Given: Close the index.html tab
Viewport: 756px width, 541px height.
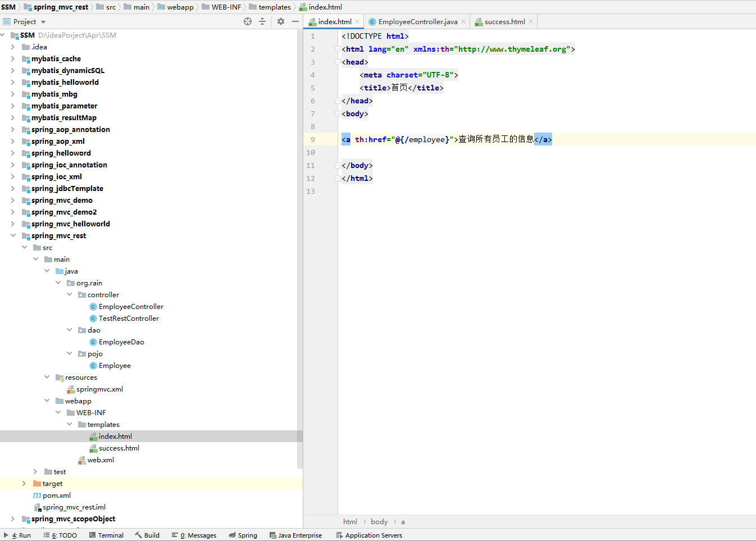Looking at the screenshot, I should tap(357, 22).
